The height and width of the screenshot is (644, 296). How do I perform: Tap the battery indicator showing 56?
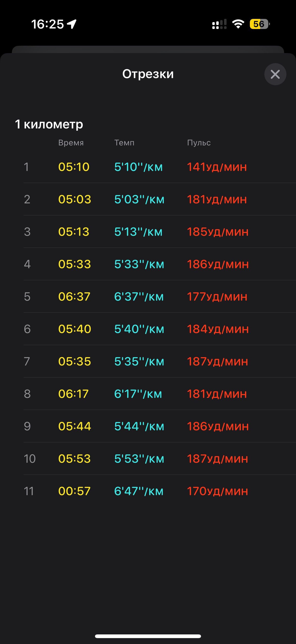pos(260,24)
